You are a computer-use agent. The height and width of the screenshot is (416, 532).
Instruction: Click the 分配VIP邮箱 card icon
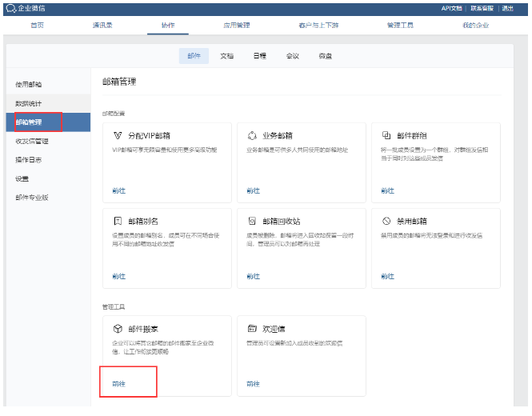point(118,135)
